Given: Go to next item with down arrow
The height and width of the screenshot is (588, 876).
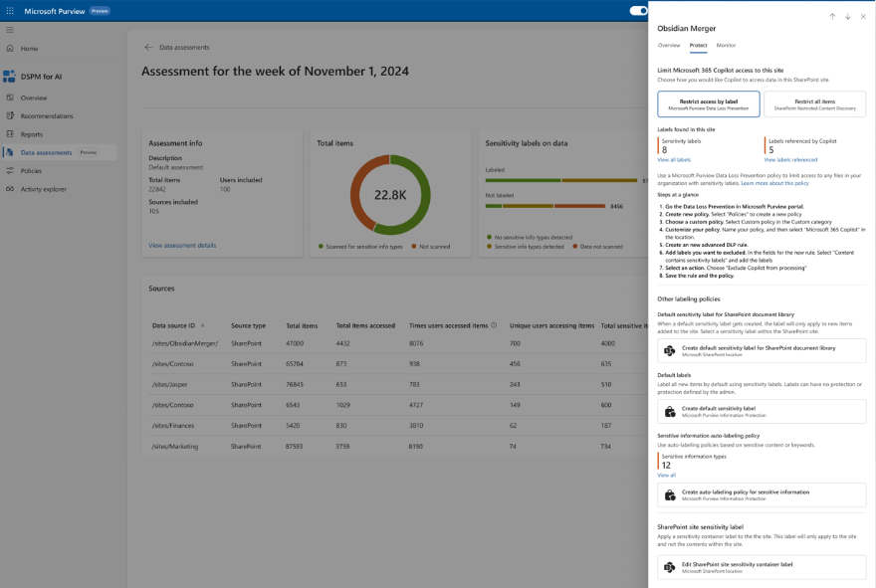Looking at the screenshot, I should [847, 16].
